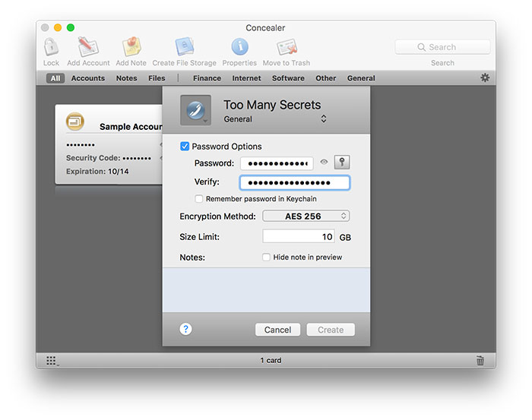The width and height of the screenshot is (532, 420).
Task: Select the Finance category tab
Action: 207,78
